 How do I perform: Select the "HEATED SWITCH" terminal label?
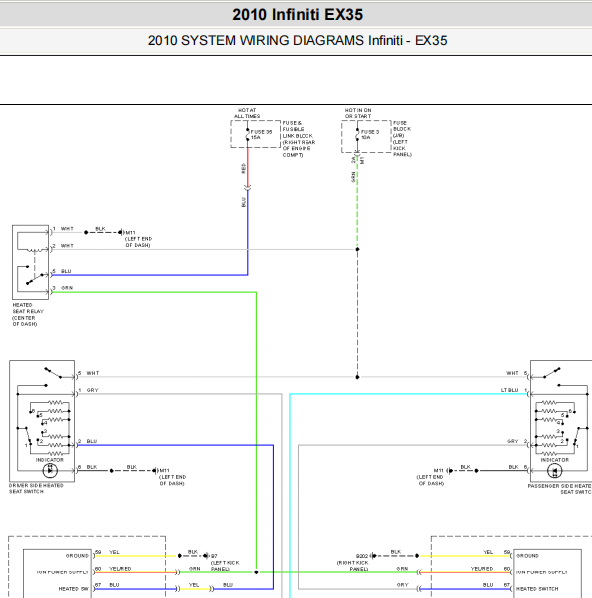(537, 589)
